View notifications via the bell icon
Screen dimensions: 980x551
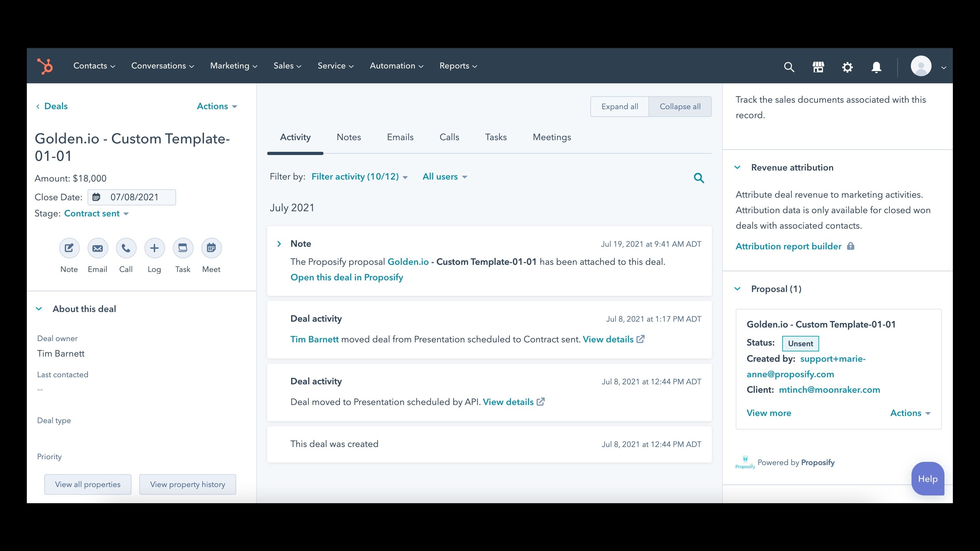(x=876, y=67)
